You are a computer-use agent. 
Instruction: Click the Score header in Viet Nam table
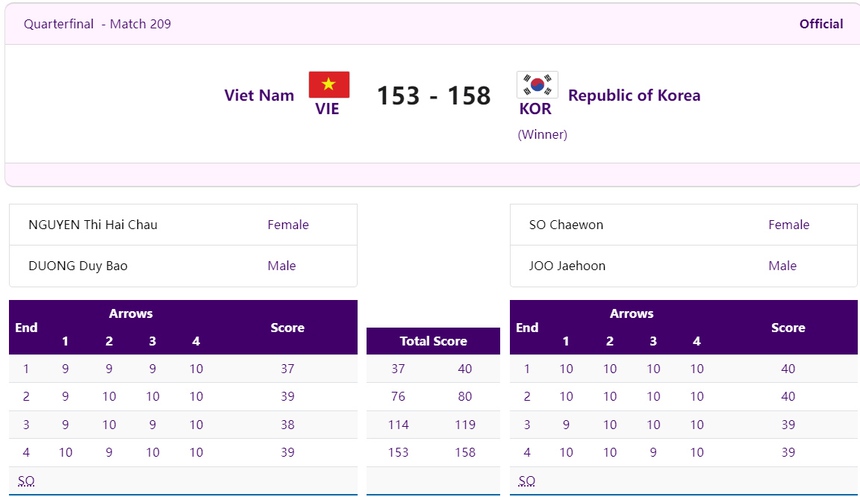287,327
